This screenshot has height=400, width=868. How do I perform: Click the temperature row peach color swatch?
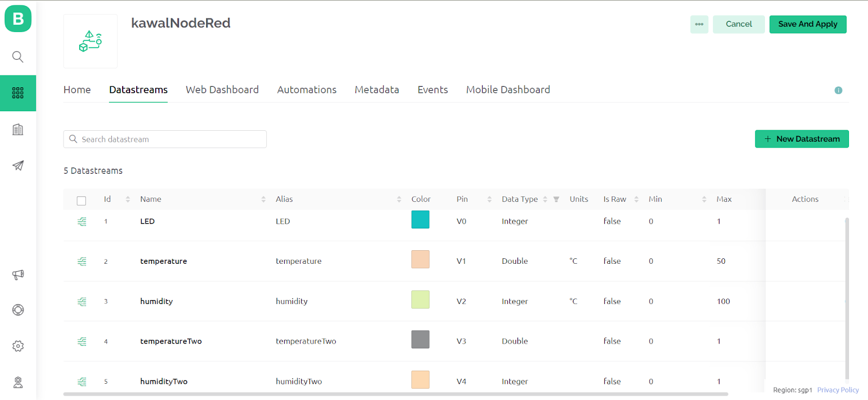420,259
